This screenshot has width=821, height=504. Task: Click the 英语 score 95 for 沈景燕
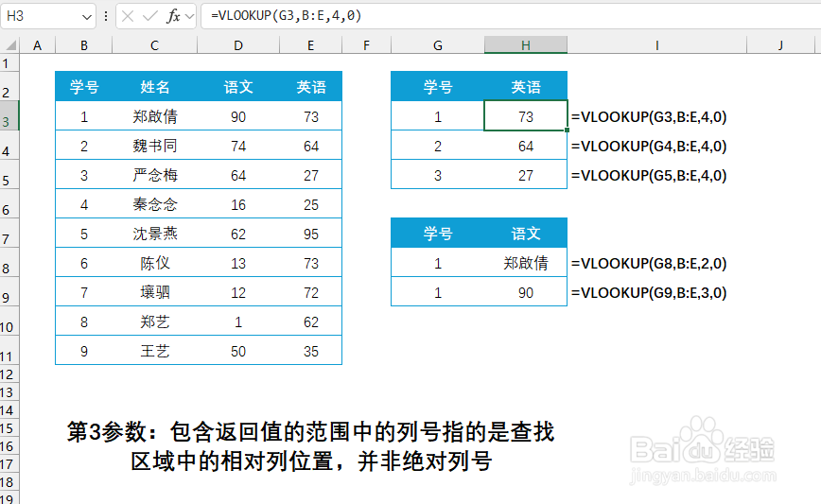click(310, 234)
